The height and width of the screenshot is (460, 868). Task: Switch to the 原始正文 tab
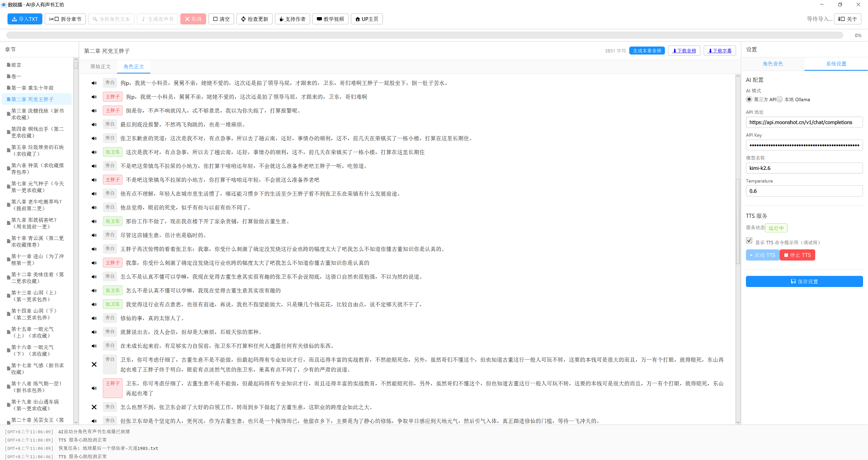[x=100, y=66]
